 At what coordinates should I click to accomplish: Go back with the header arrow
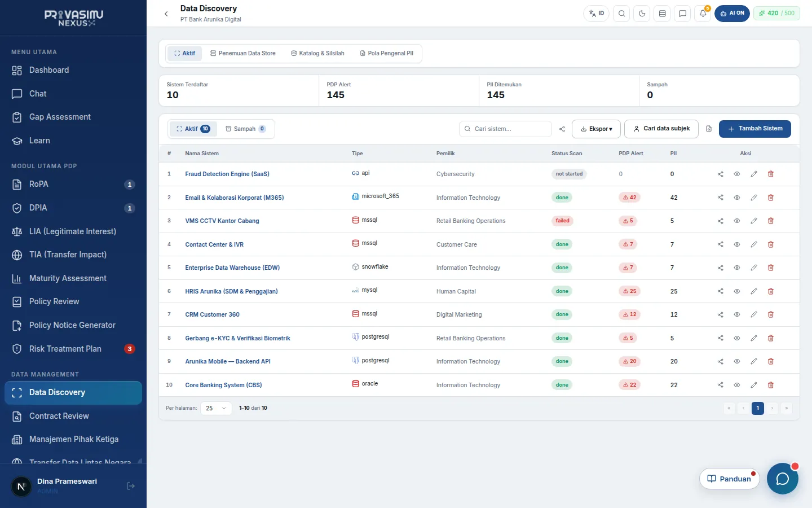(166, 14)
